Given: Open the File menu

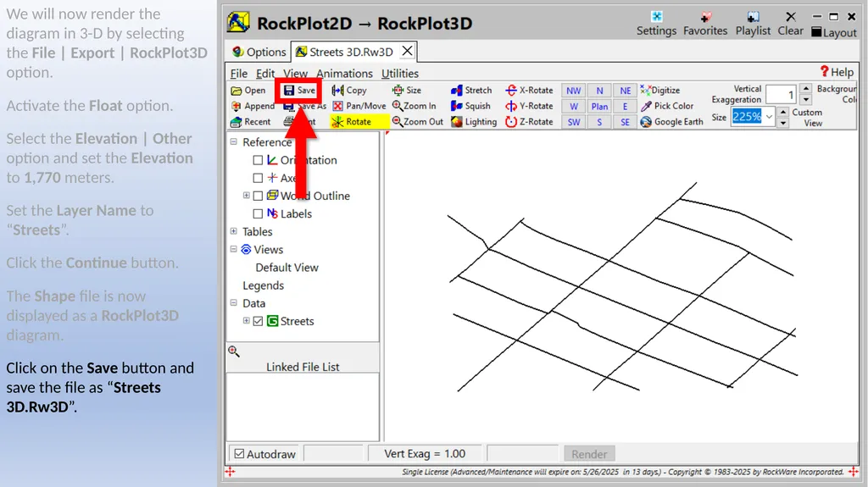Looking at the screenshot, I should (x=238, y=74).
